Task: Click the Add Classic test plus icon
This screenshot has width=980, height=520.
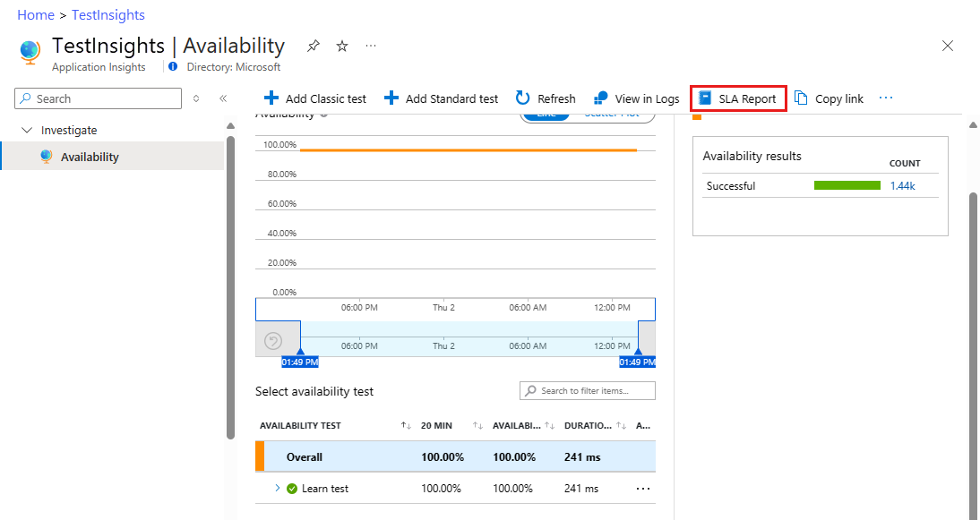Action: (271, 98)
